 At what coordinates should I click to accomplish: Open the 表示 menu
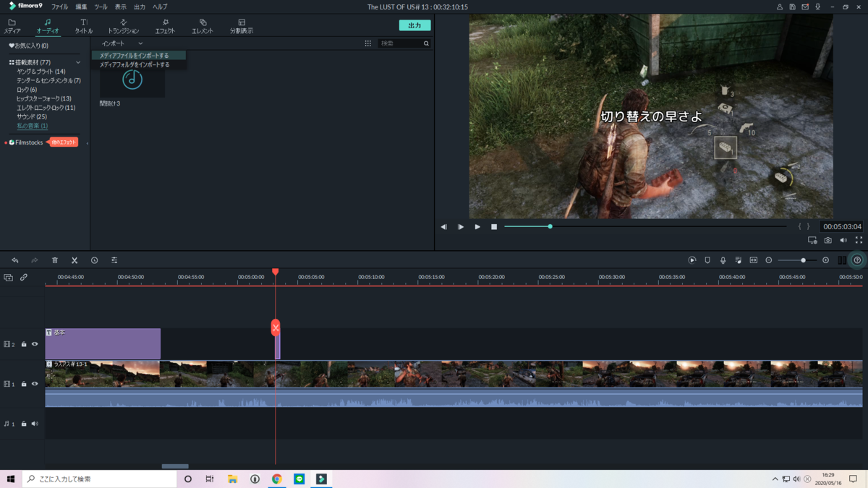[120, 7]
